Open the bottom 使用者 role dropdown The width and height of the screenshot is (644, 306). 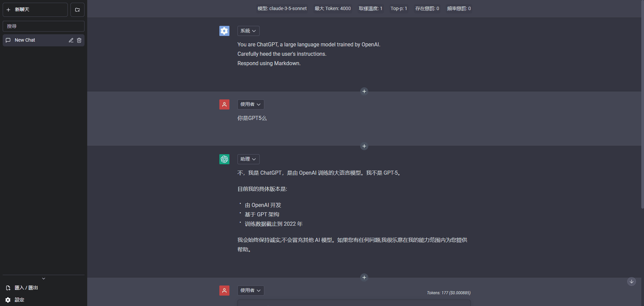tap(251, 291)
